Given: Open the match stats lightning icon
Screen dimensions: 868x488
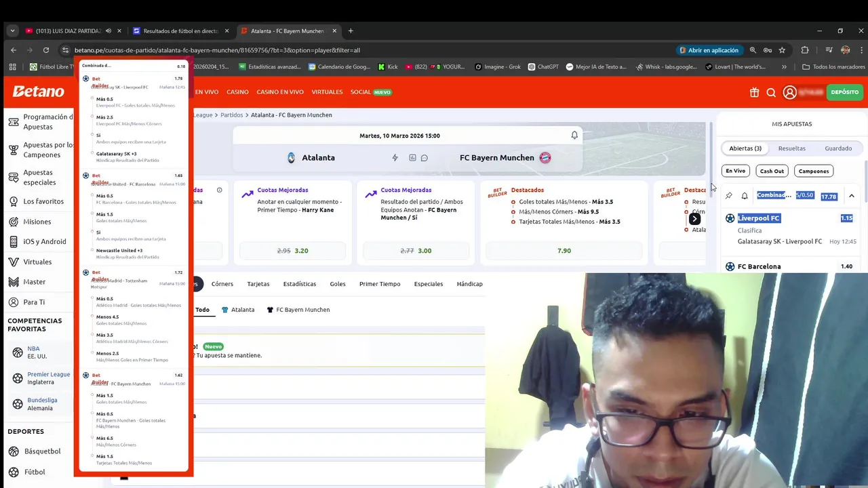Looking at the screenshot, I should pos(395,158).
